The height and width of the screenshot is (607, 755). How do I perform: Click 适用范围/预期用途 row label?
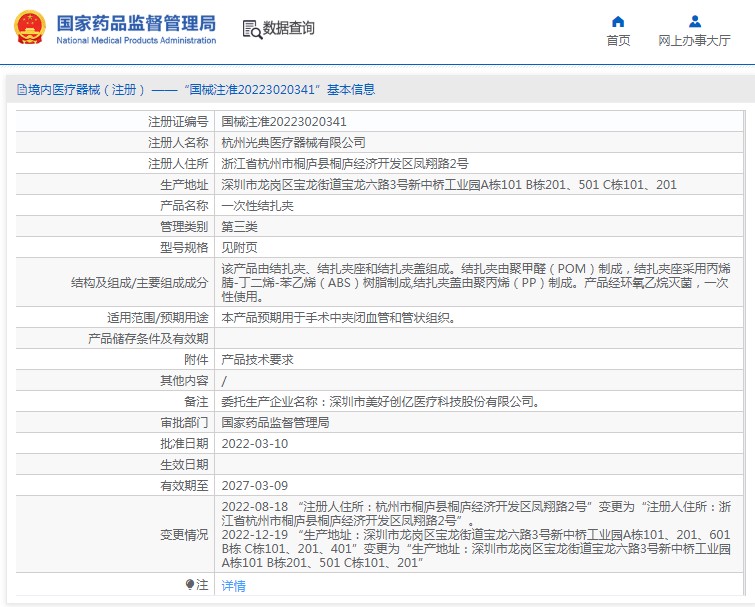(157, 318)
